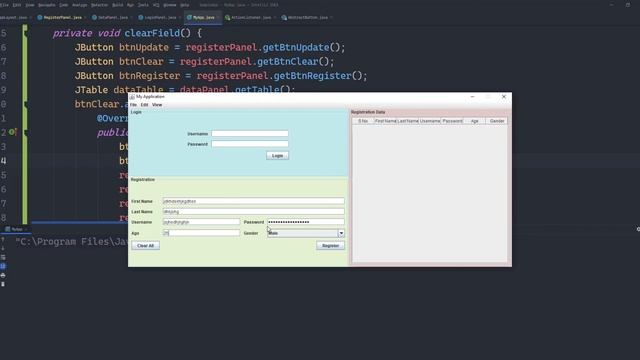Click the S.No table column header
The image size is (640, 360).
click(x=363, y=121)
